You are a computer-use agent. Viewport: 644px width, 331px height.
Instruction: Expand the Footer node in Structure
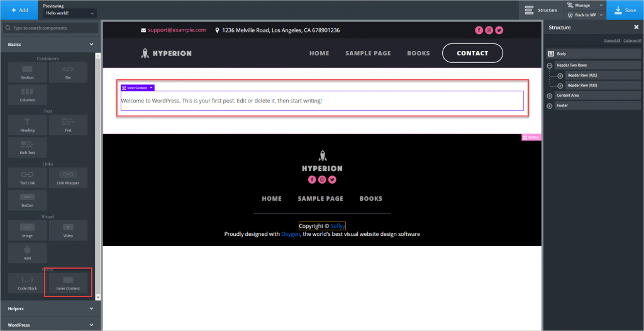550,106
